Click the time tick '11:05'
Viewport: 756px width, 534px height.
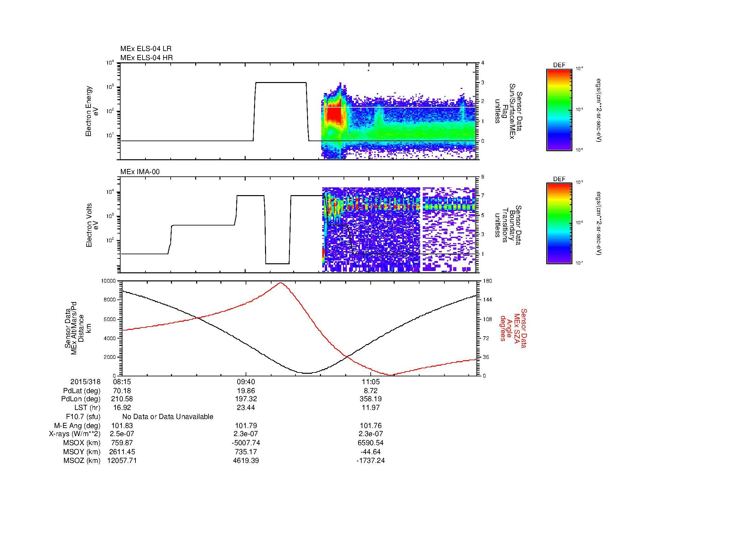tap(370, 382)
